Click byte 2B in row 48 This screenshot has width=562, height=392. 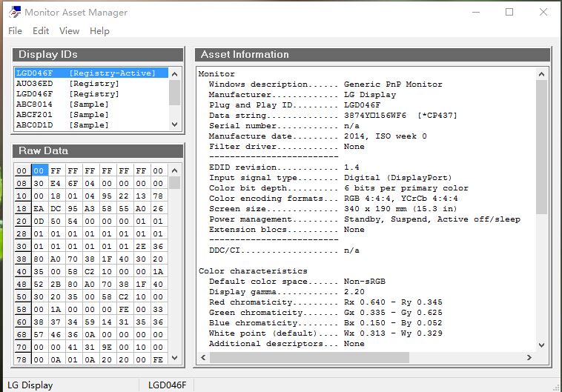[56, 284]
